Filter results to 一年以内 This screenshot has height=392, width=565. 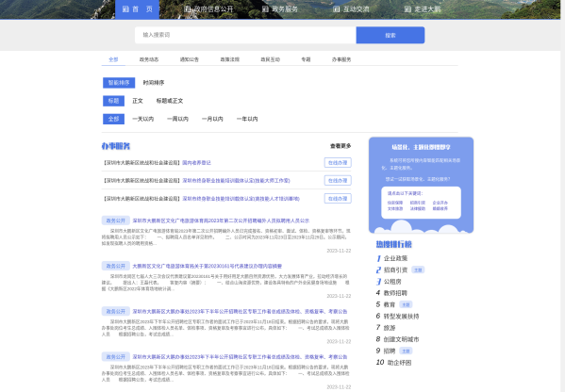247,119
